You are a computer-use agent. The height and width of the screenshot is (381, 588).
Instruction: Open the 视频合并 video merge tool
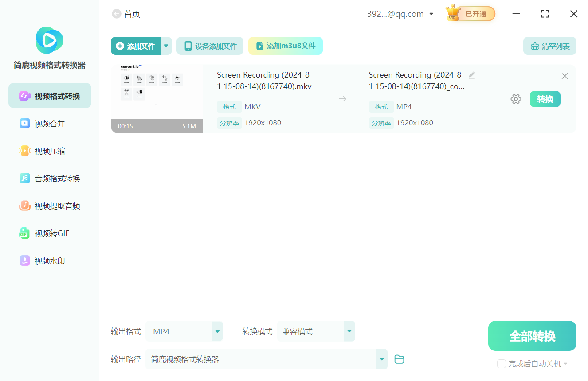click(x=49, y=123)
